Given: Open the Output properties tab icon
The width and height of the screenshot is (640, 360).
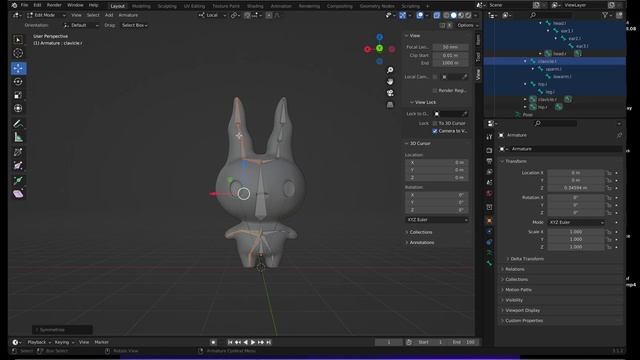Looking at the screenshot, I should [x=489, y=161].
